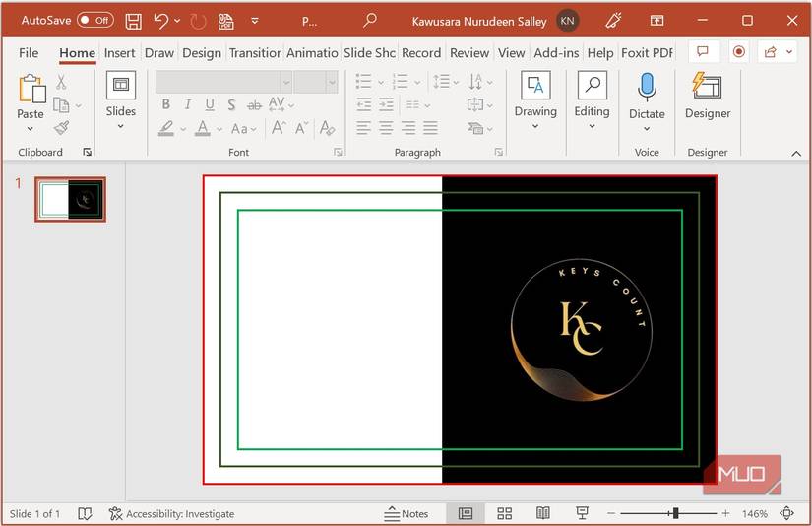Viewport: 812px width, 526px height.
Task: Click the Share icon button
Action: pyautogui.click(x=771, y=52)
